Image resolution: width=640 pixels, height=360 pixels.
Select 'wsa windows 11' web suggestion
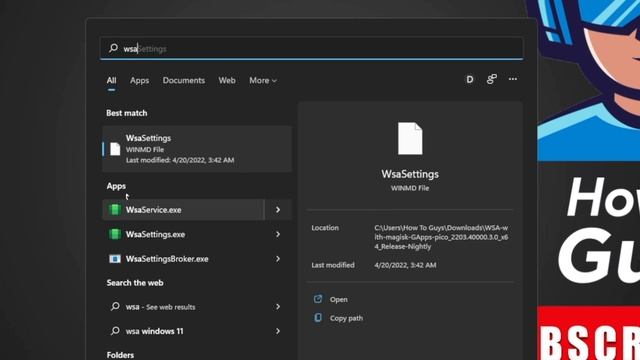pyautogui.click(x=183, y=331)
